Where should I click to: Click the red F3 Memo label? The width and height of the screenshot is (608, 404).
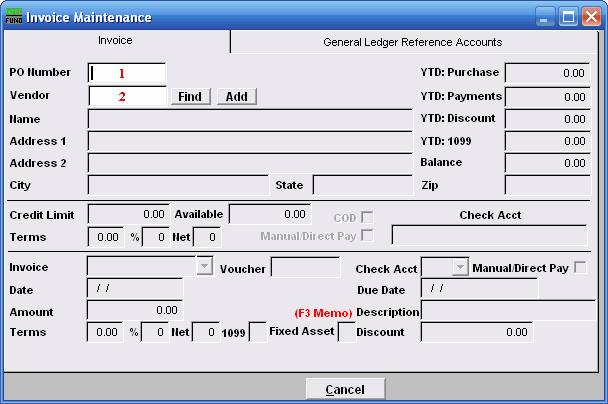click(x=323, y=313)
